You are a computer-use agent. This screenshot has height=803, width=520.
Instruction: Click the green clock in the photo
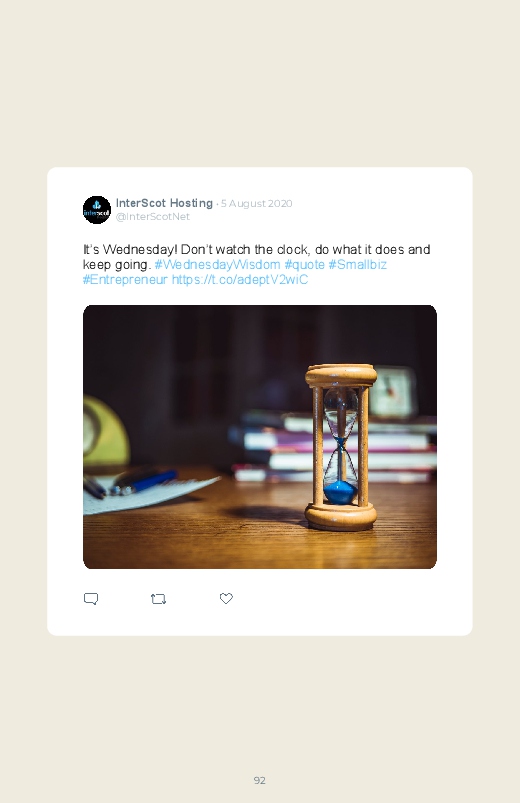(104, 431)
